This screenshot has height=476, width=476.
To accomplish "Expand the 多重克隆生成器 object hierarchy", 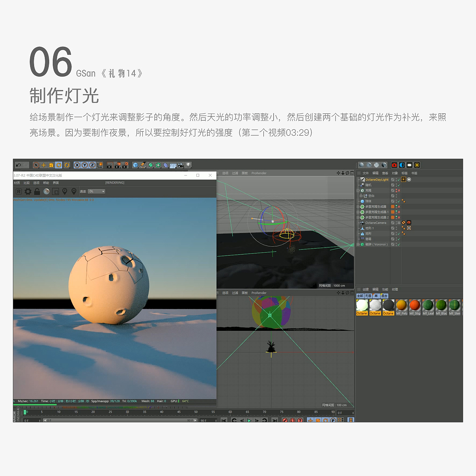I will (x=358, y=207).
